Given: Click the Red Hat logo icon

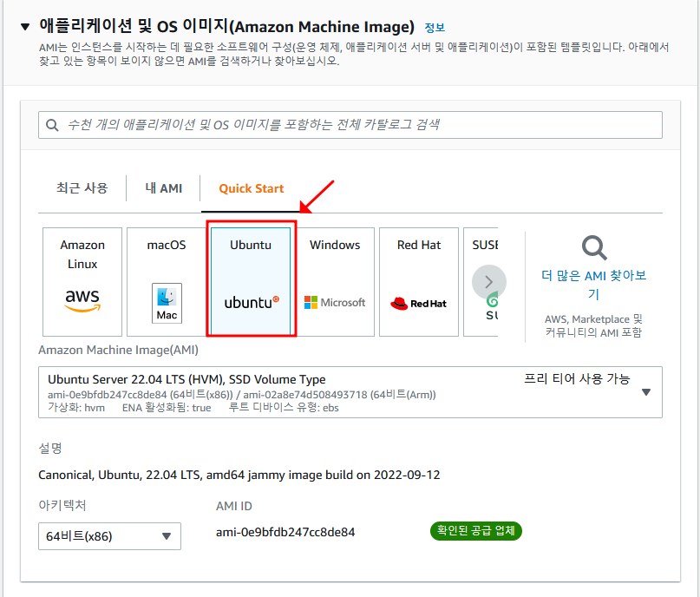Looking at the screenshot, I should [x=418, y=303].
